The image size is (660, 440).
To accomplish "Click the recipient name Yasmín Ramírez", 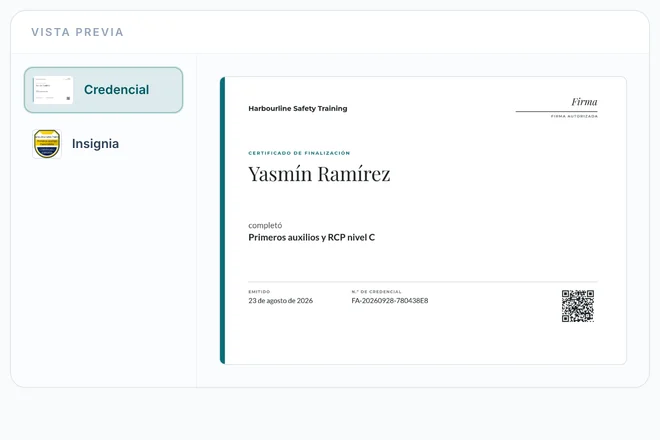I will [319, 173].
